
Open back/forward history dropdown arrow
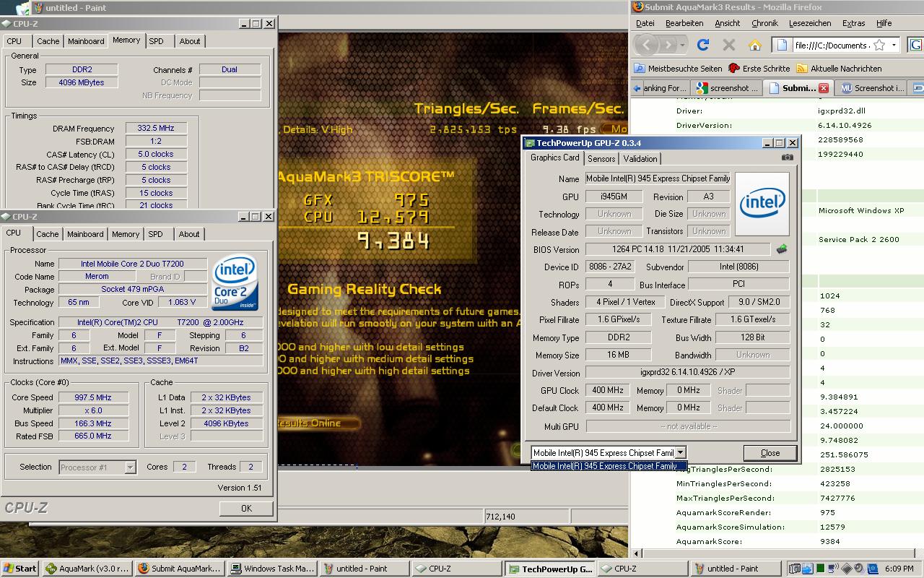click(682, 45)
